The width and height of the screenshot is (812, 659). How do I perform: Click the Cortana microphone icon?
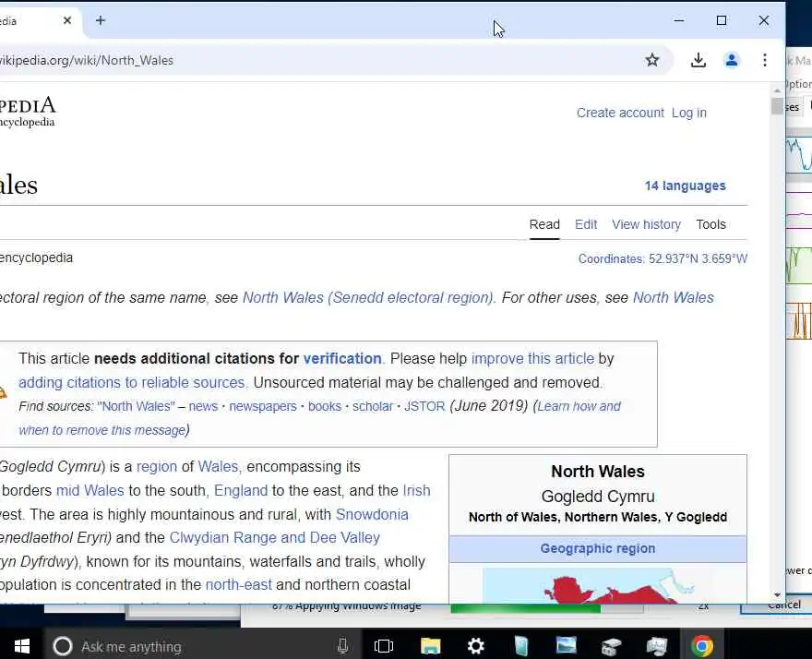342,646
